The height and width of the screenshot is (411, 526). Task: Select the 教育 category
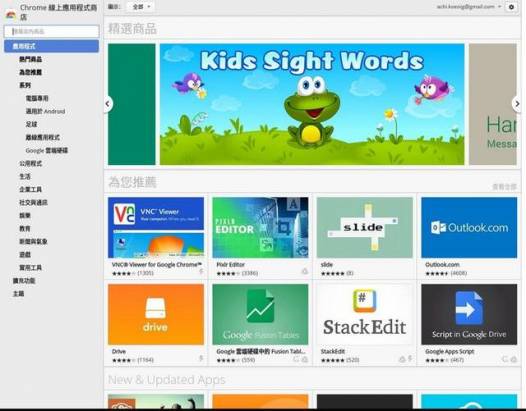coord(25,229)
